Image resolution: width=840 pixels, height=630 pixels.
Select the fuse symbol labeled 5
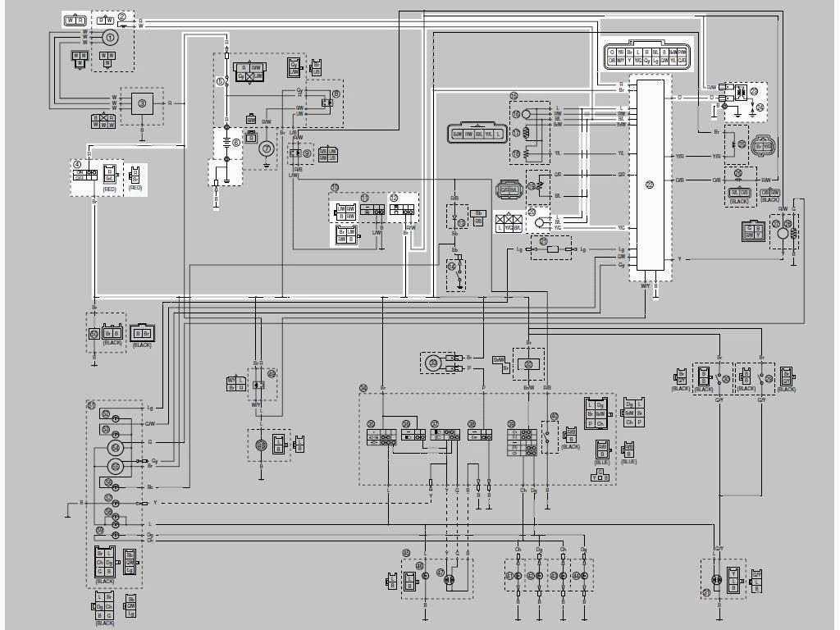(x=226, y=81)
